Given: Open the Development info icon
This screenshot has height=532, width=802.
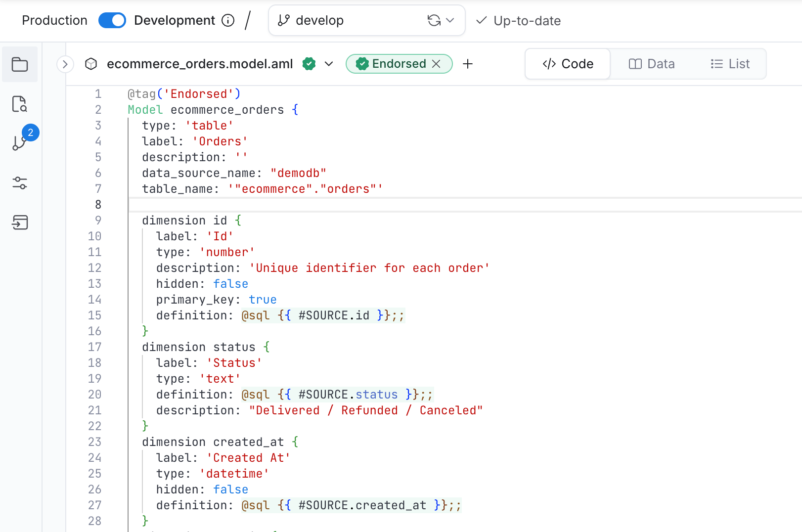Looking at the screenshot, I should 228,20.
